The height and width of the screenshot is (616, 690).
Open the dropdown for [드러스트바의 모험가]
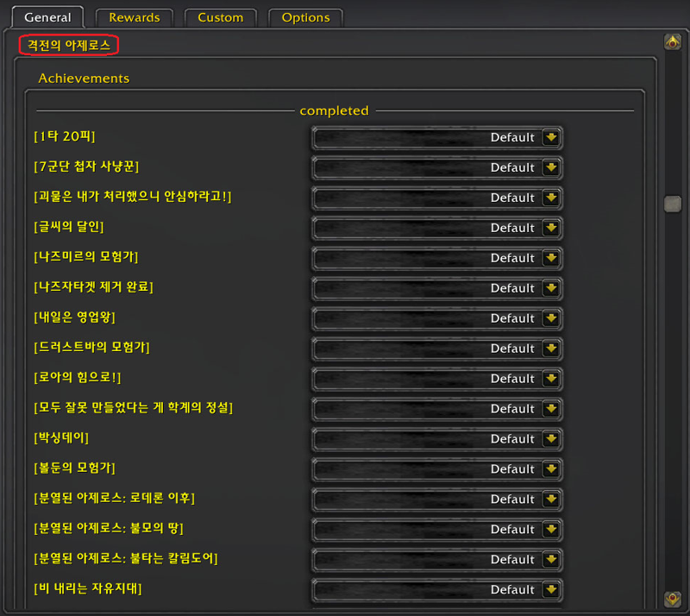tap(437, 349)
